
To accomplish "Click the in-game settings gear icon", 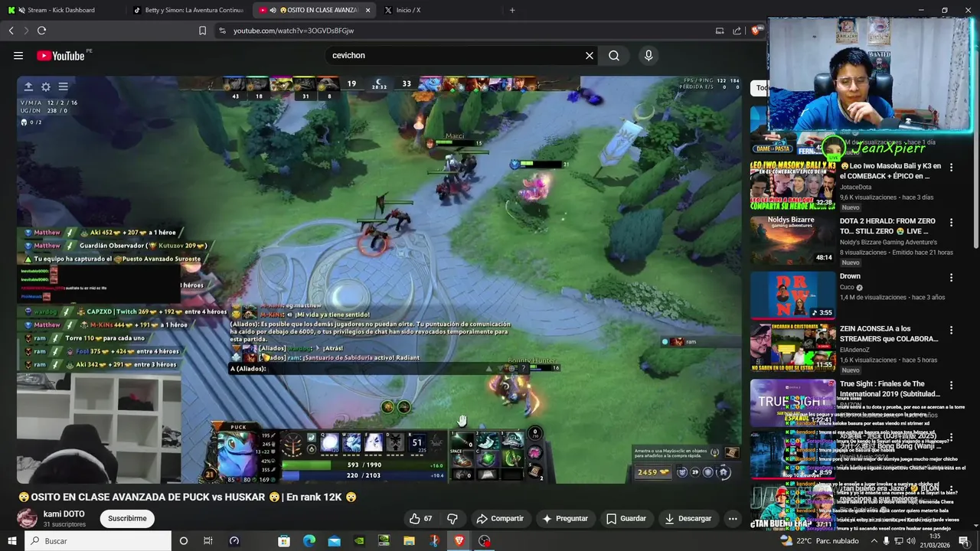I will pyautogui.click(x=46, y=87).
